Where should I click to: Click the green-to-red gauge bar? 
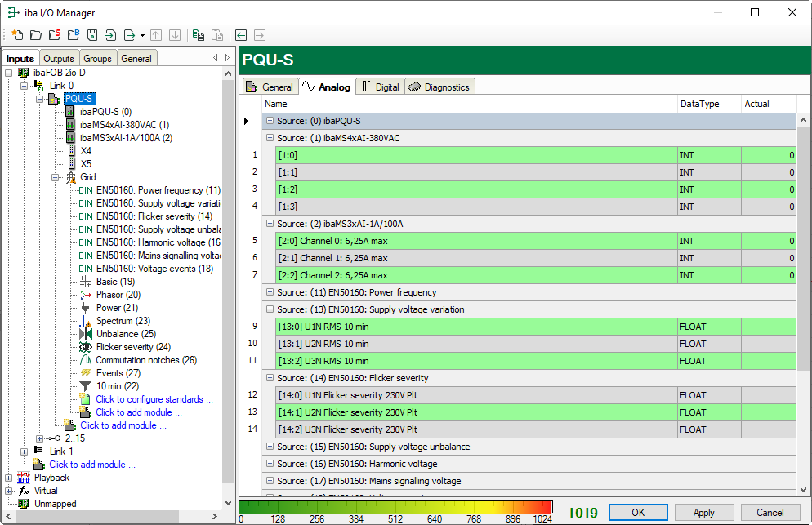[395, 506]
